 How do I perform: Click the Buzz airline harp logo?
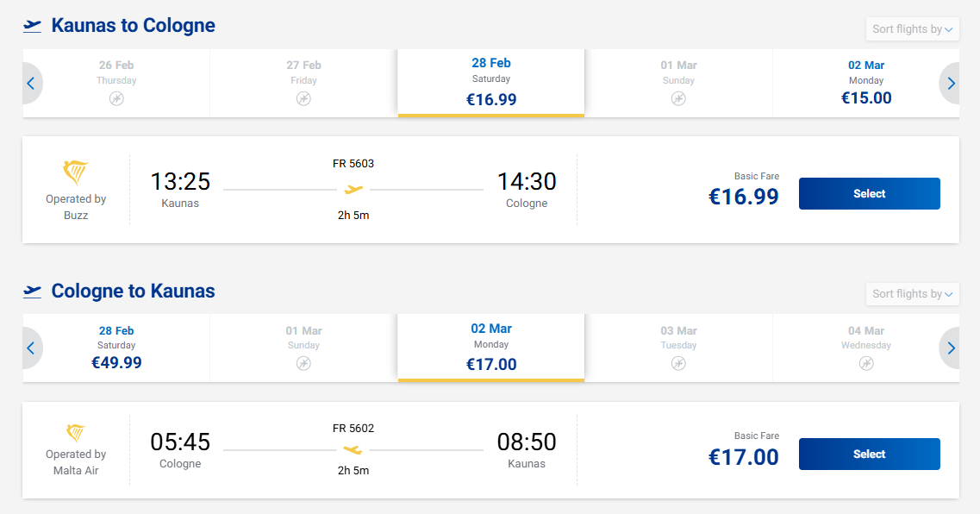point(76,172)
